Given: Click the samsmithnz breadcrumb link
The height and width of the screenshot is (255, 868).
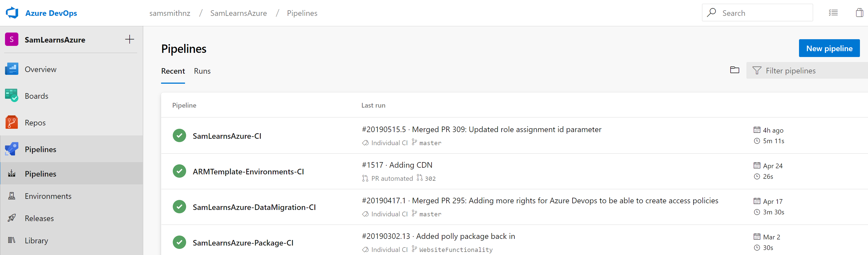Looking at the screenshot, I should [170, 13].
